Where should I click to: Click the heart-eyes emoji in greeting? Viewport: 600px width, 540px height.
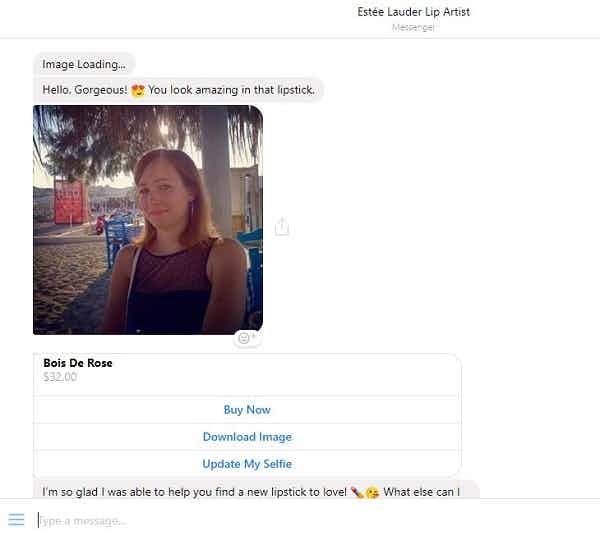pyautogui.click(x=137, y=91)
